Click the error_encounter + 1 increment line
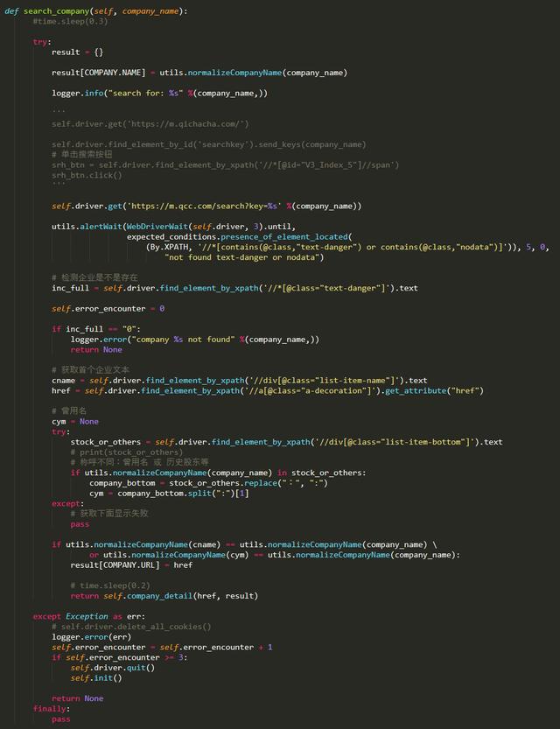Screen dimensions: 560x729 [x=162, y=648]
